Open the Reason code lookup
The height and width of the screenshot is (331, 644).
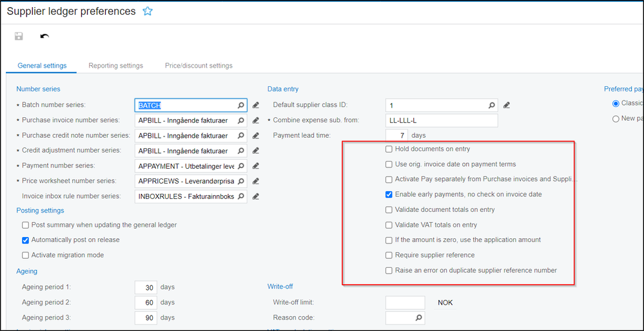(419, 317)
